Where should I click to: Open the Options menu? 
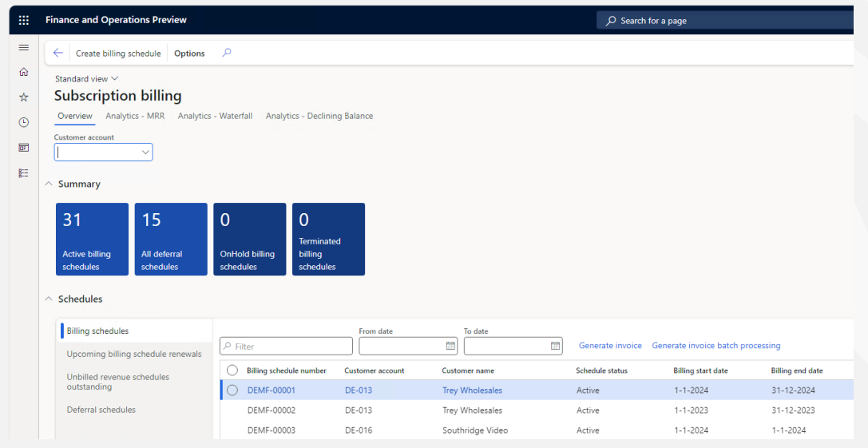coord(189,54)
